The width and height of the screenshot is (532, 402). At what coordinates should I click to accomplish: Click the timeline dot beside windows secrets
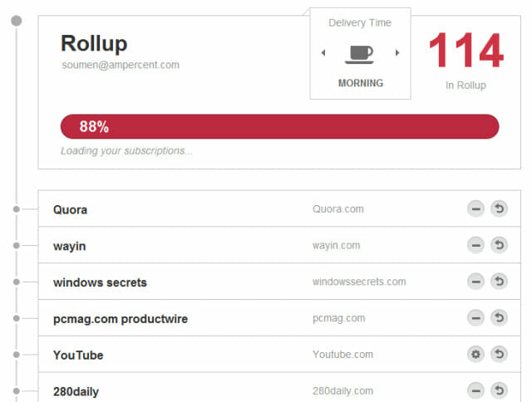(x=17, y=282)
